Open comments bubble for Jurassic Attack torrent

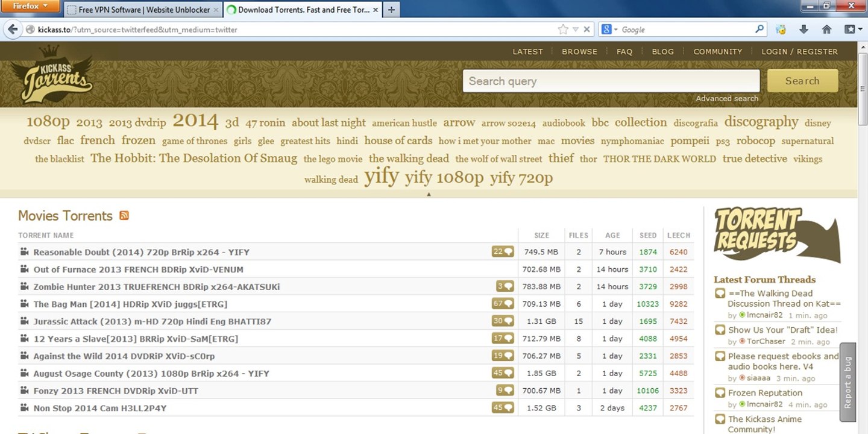[x=503, y=321]
